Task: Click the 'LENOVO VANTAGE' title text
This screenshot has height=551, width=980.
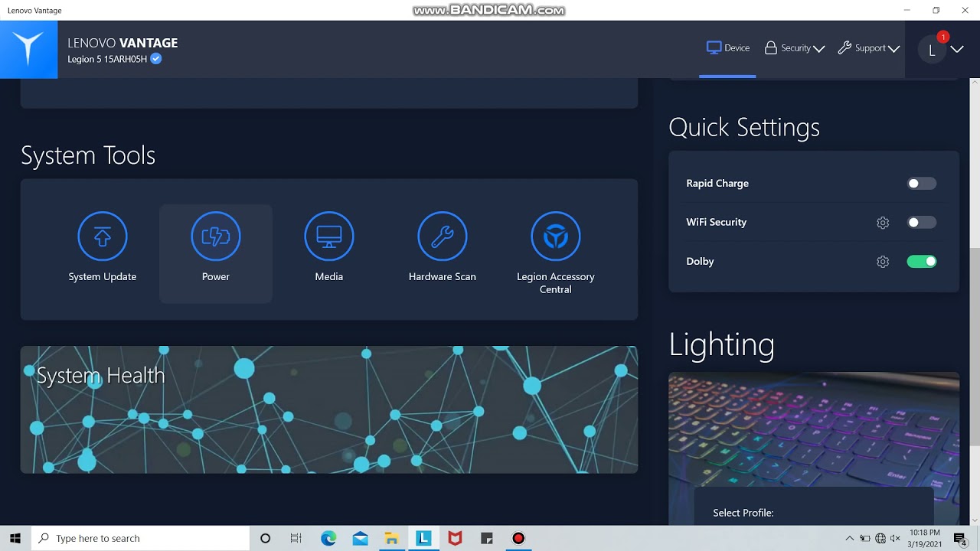Action: [x=122, y=43]
